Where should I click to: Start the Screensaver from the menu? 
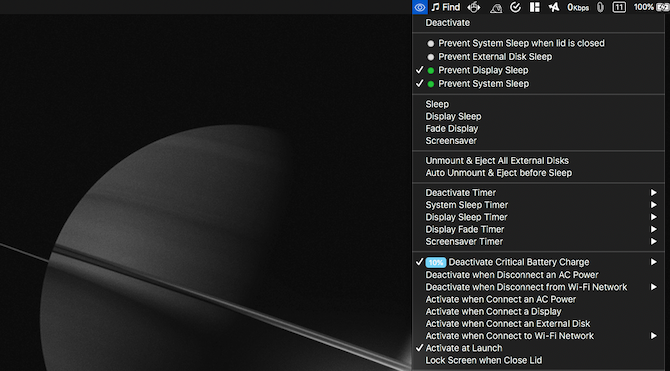click(538, 141)
